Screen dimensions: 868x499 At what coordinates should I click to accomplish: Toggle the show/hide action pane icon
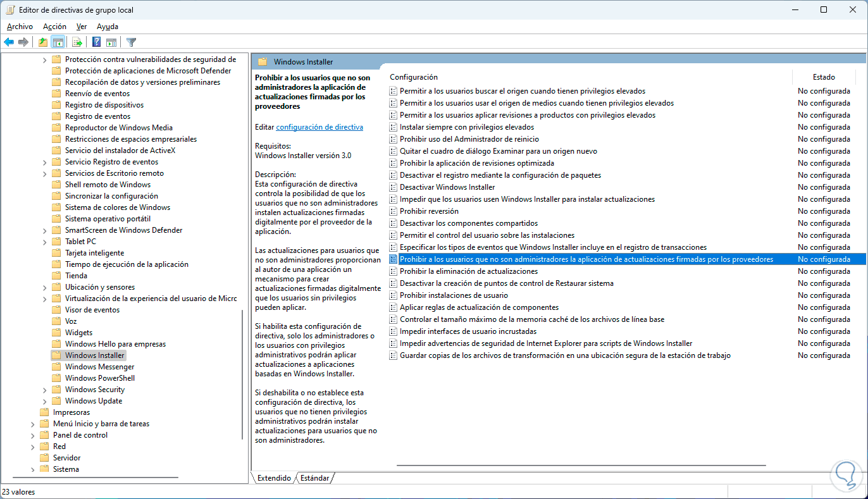pos(111,42)
